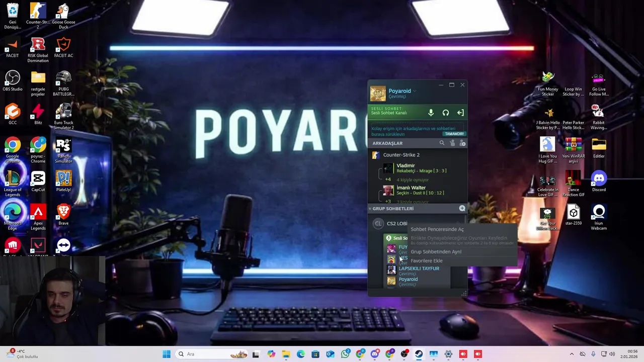The image size is (644, 362).
Task: Open poyraz - Chrome profile shortcut
Action: click(x=38, y=150)
